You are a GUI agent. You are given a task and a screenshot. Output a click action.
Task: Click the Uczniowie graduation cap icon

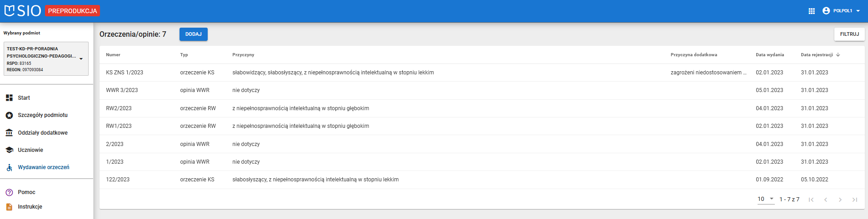point(9,150)
